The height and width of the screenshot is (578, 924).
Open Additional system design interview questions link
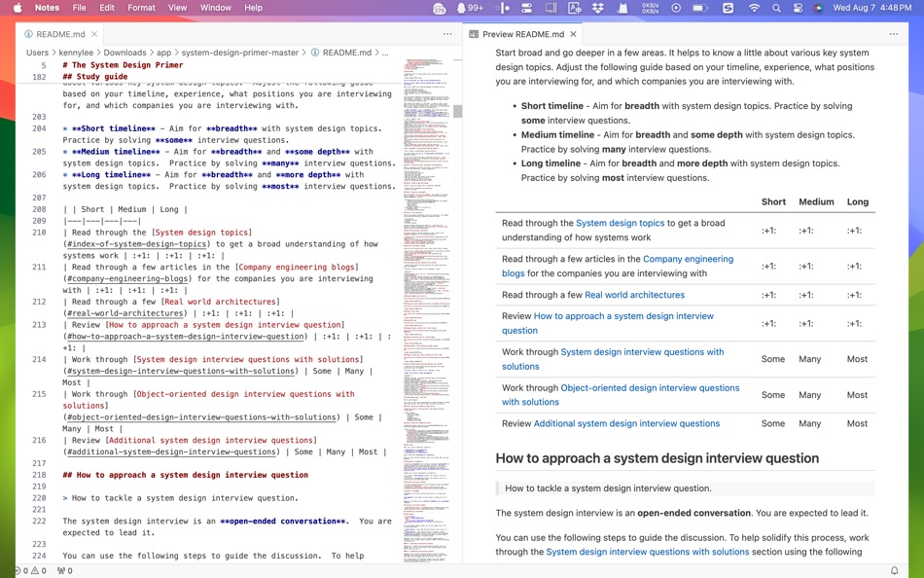[x=626, y=423]
